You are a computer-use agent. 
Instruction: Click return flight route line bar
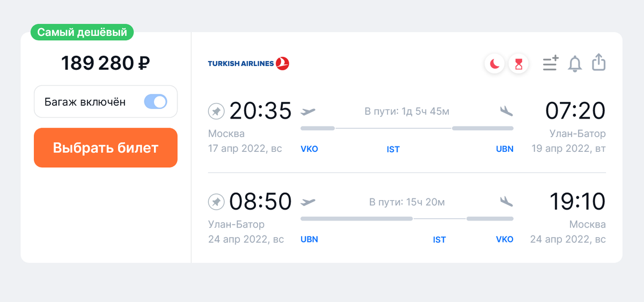407,219
